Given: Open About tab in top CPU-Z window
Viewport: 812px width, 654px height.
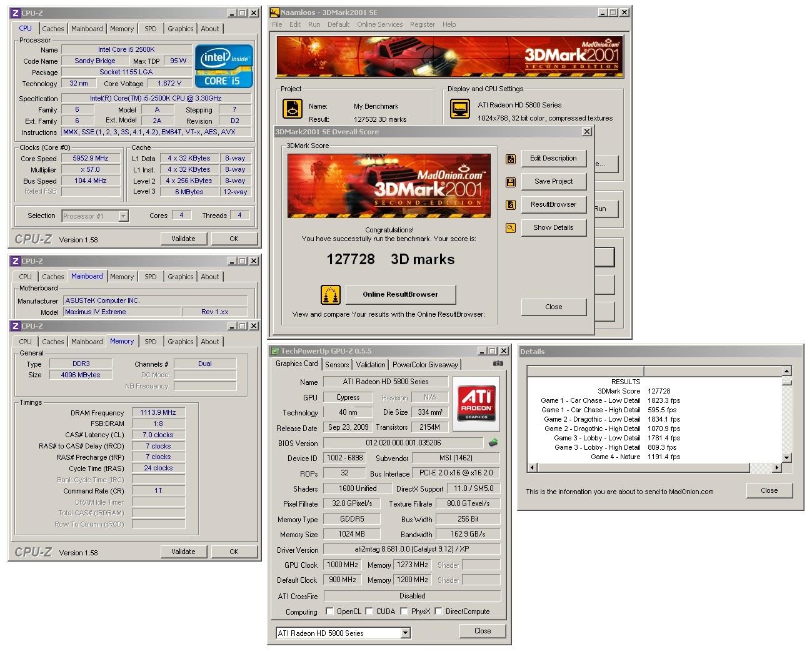Looking at the screenshot, I should pos(210,29).
